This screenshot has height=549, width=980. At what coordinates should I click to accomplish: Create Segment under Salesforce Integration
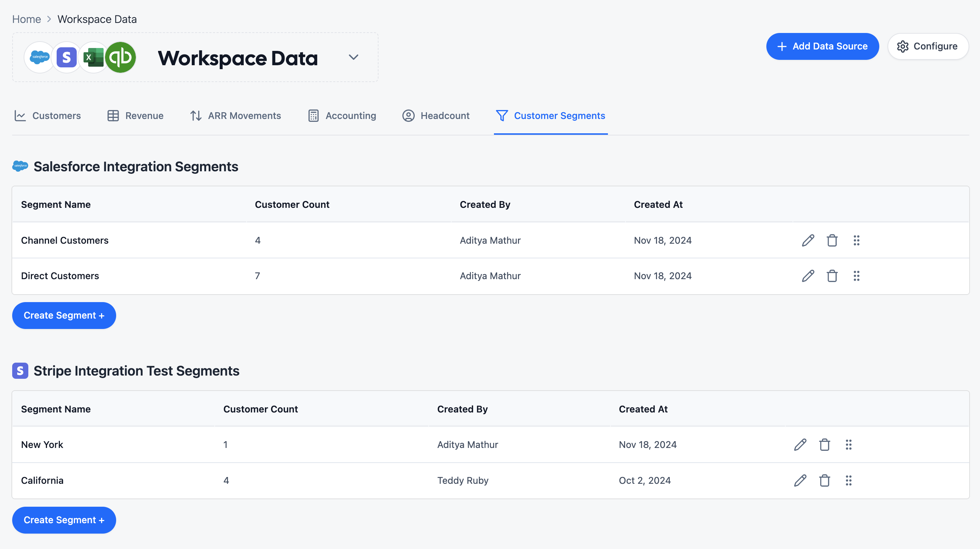pyautogui.click(x=64, y=315)
